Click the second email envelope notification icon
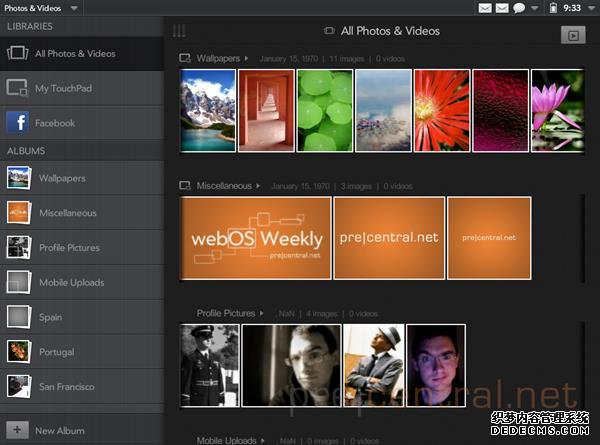 point(502,8)
